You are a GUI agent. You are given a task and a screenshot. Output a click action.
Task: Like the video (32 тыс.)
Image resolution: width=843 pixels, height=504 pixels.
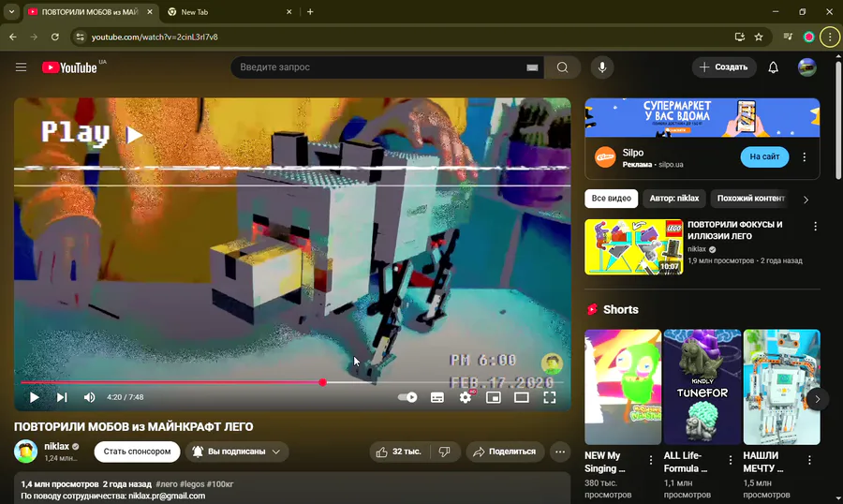(399, 452)
